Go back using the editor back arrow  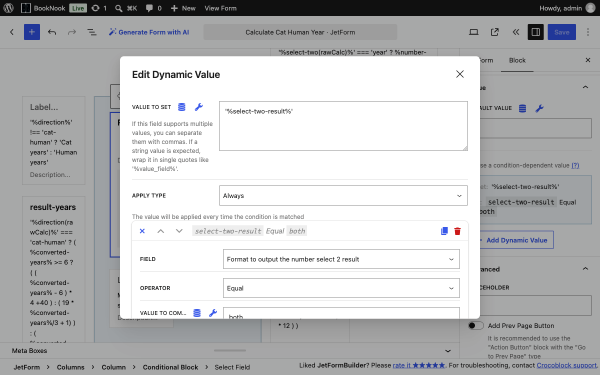click(x=12, y=32)
